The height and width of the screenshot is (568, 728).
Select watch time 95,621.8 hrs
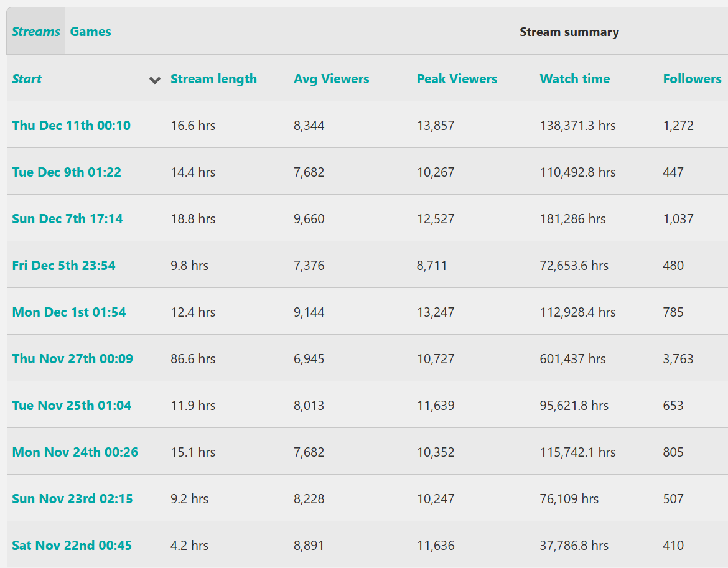574,406
